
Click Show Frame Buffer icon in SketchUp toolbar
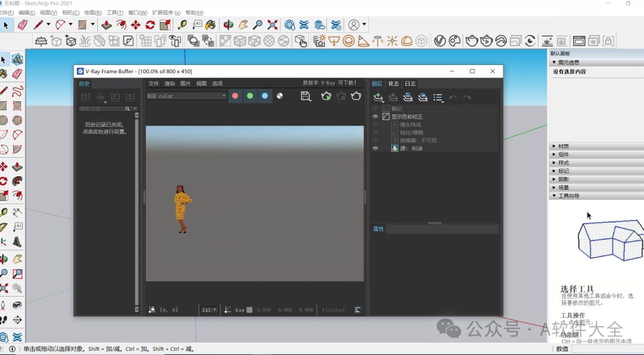pos(579,41)
